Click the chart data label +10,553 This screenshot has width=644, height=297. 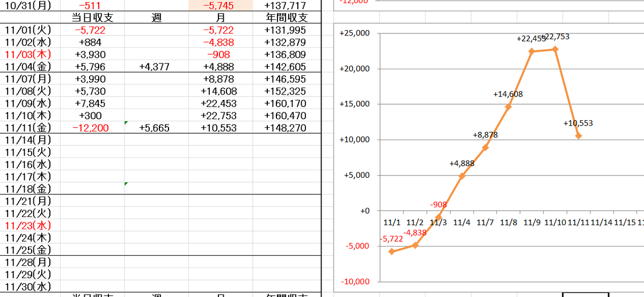click(578, 123)
